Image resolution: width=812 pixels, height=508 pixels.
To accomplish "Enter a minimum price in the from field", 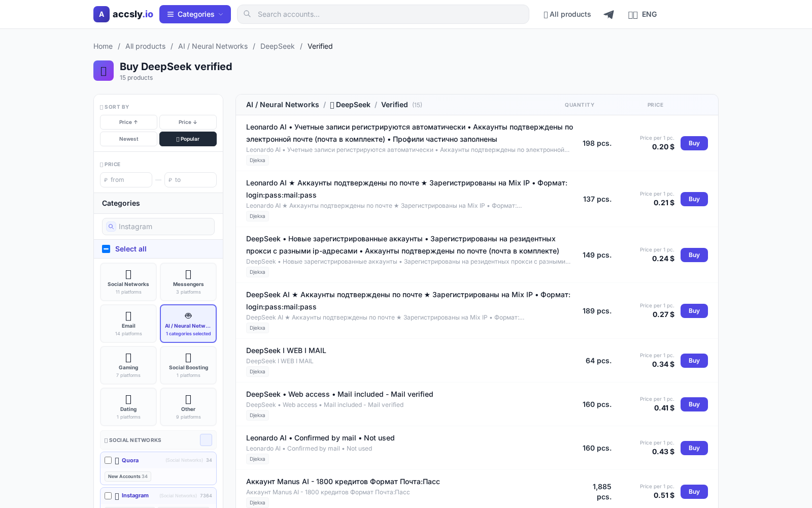I will tap(126, 179).
